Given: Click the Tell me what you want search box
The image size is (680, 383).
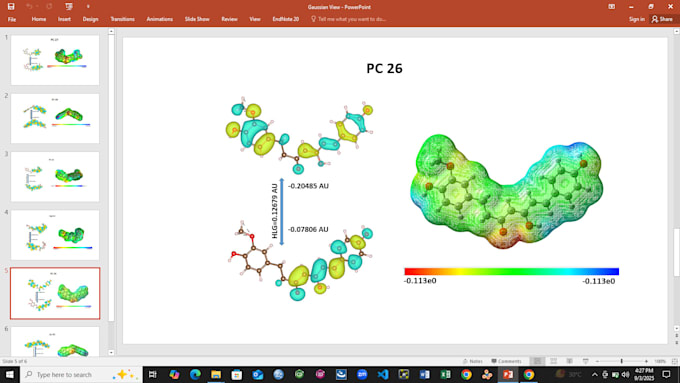Looking at the screenshot, I should point(349,19).
